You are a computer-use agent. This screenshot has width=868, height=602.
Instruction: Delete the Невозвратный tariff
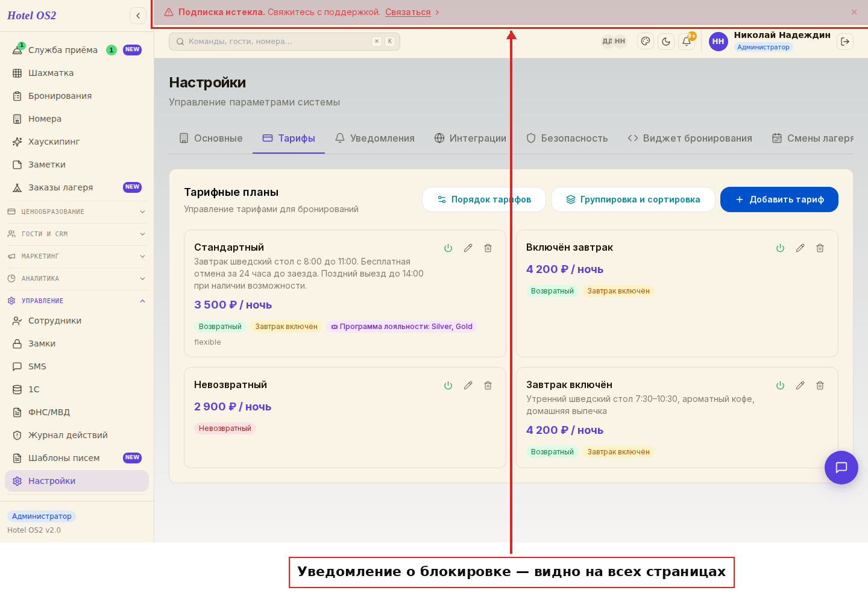coord(488,386)
